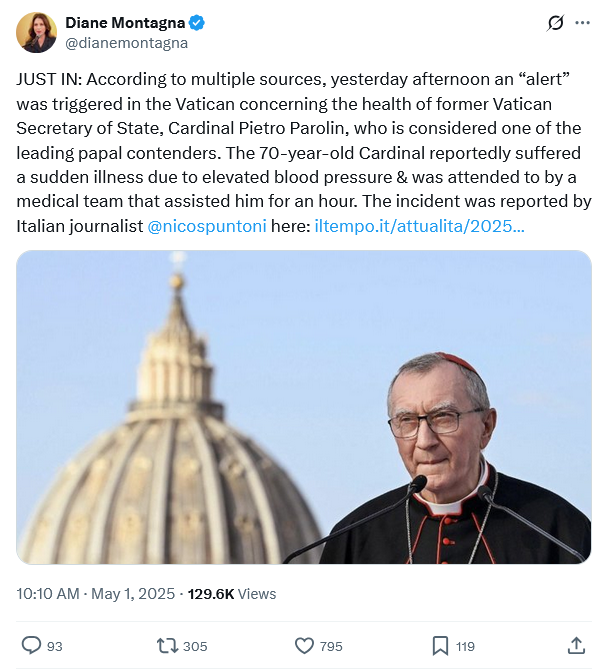Open the @dianemontagna handle link
609x669 pixels.
(126, 43)
